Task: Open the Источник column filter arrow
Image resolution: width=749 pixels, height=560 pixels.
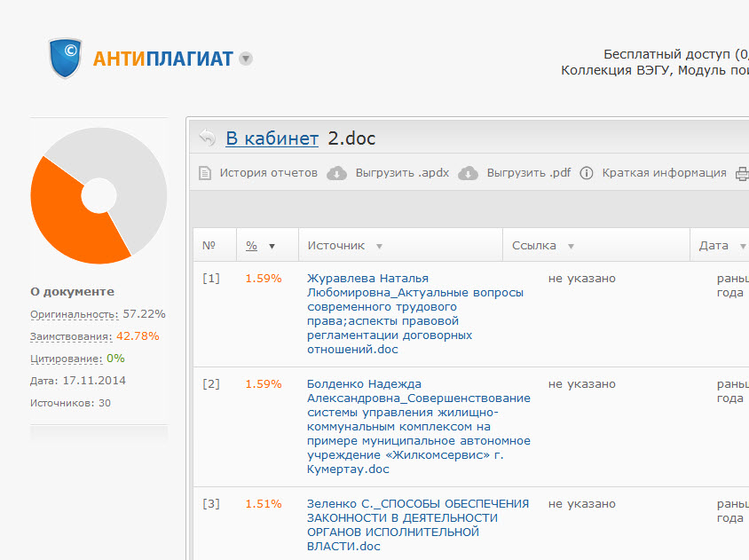Action: tap(379, 246)
